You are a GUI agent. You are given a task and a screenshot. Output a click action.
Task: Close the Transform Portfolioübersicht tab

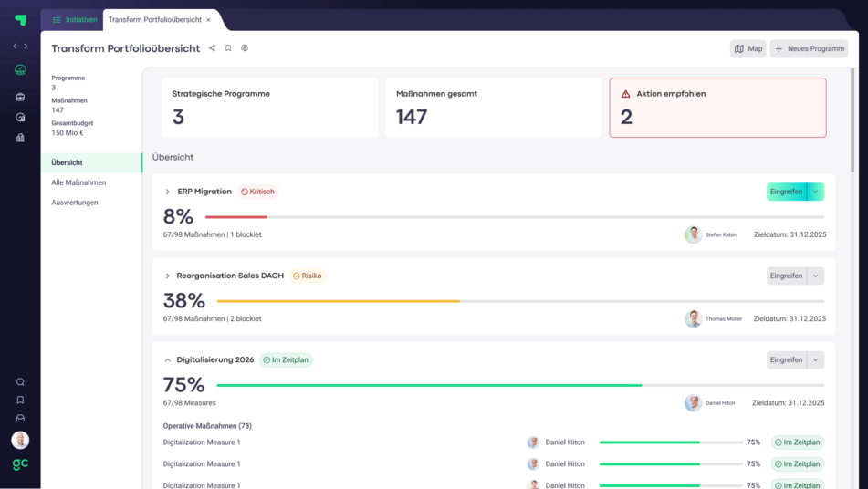click(x=208, y=19)
